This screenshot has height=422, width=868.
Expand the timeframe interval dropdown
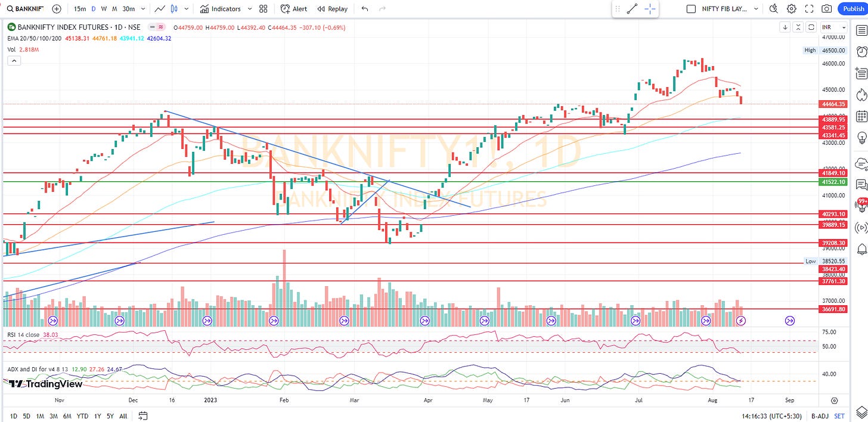pyautogui.click(x=143, y=9)
